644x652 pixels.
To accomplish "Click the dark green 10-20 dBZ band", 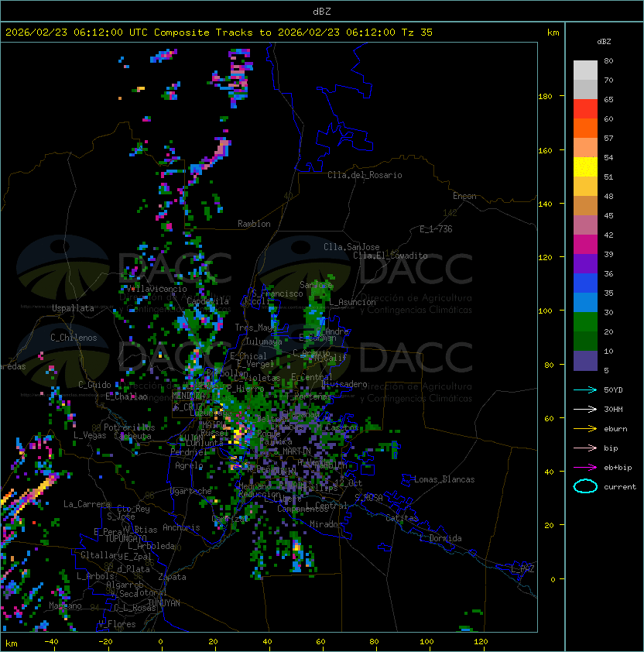I will [585, 341].
